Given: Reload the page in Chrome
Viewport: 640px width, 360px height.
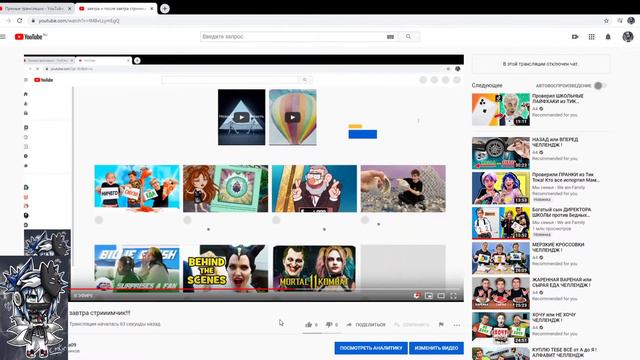Looking at the screenshot, I should click(x=19, y=20).
